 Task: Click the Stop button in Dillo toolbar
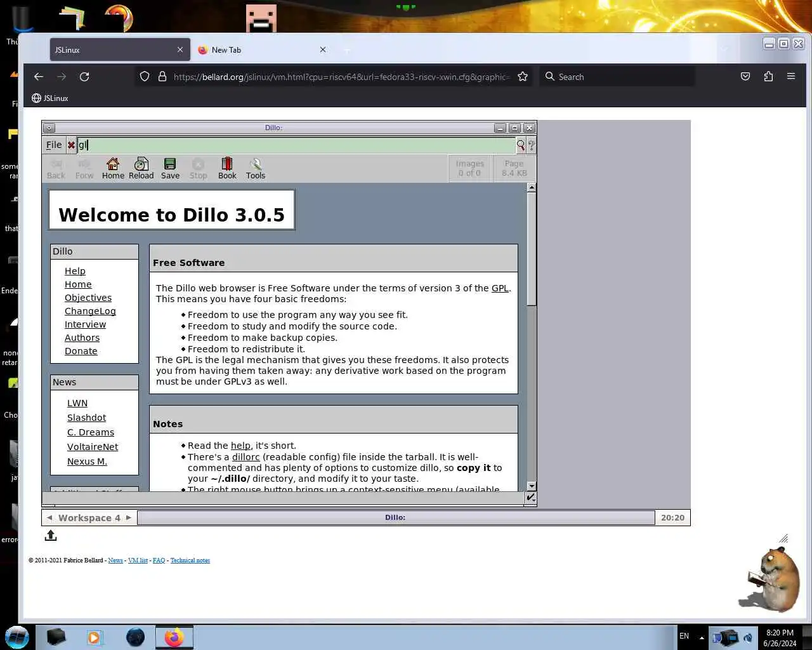click(199, 168)
